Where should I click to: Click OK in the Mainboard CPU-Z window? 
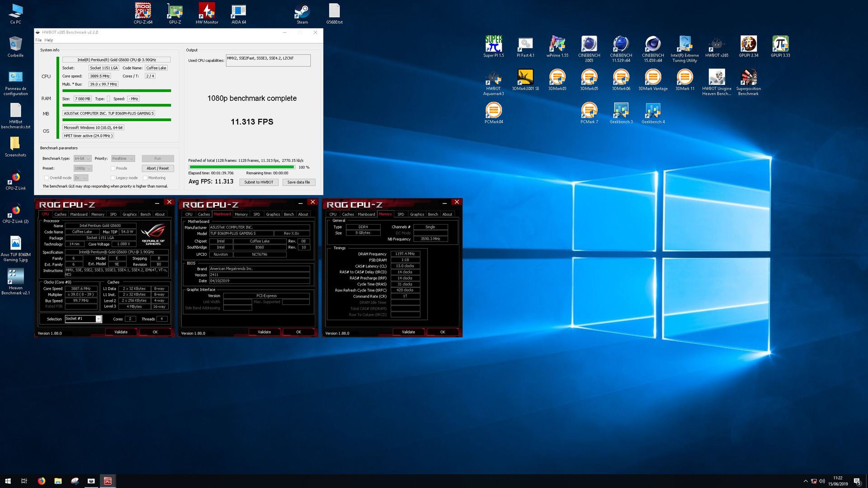[298, 332]
